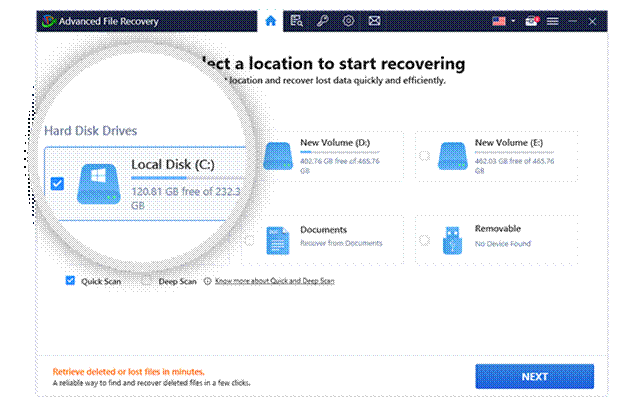Click 'Hard Disk Drives' section heading

pyautogui.click(x=91, y=131)
